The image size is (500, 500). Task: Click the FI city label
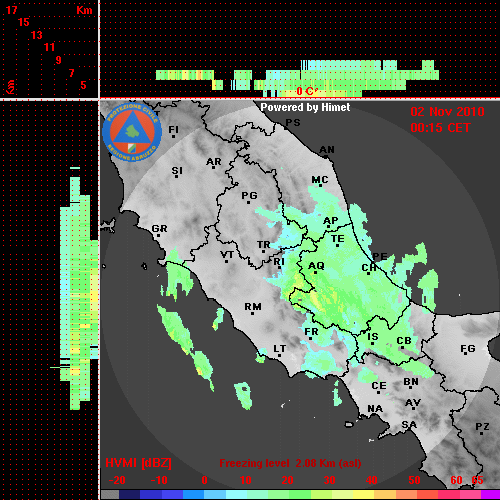tap(173, 129)
